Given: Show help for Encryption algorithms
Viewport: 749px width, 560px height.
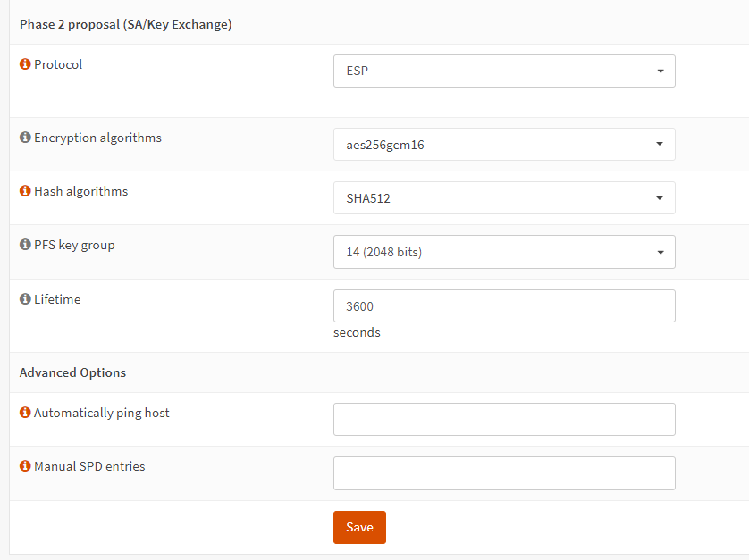Looking at the screenshot, I should [x=25, y=138].
